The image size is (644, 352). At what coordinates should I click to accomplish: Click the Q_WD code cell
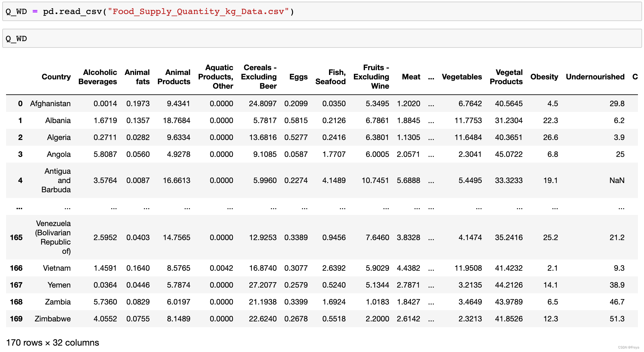322,39
